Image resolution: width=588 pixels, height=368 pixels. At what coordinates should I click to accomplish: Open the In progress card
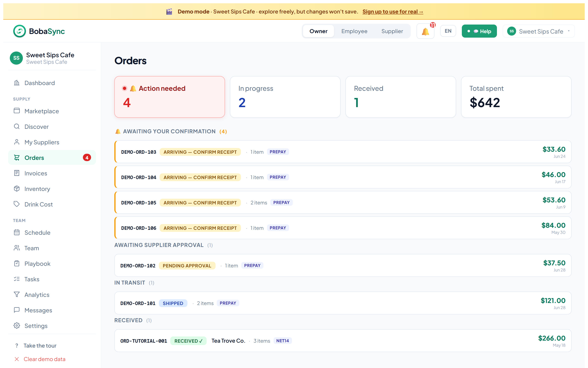(x=285, y=97)
